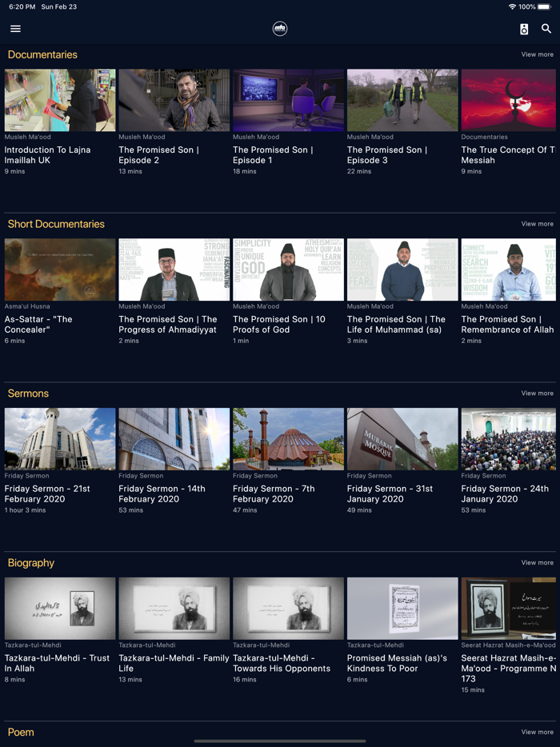
Task: Open Tazkara-tul-Mehdi Family Life thumbnail
Action: pyautogui.click(x=174, y=609)
